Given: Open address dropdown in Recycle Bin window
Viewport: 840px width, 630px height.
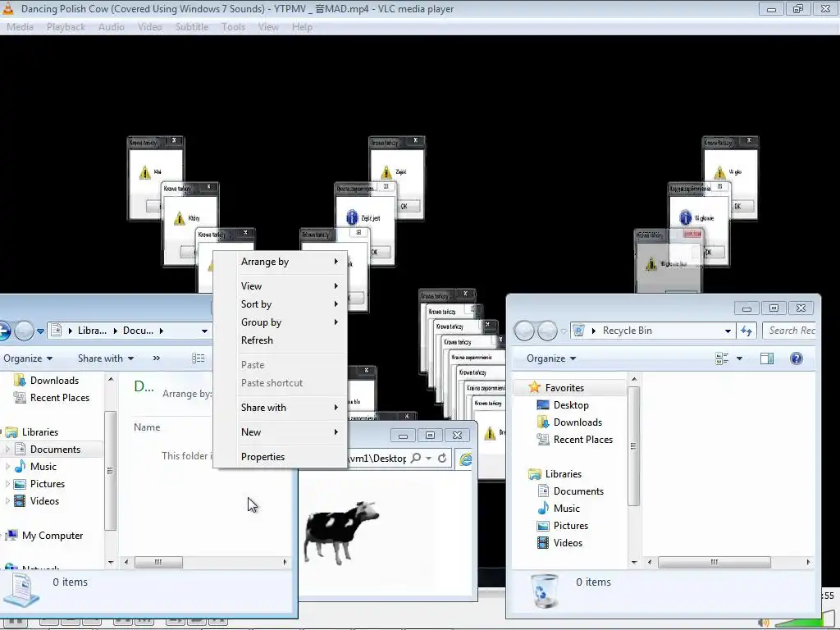Looking at the screenshot, I should [x=728, y=331].
